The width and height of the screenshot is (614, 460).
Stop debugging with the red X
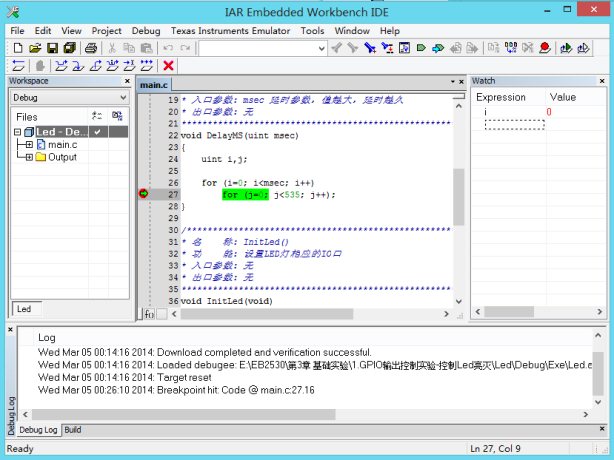point(168,65)
